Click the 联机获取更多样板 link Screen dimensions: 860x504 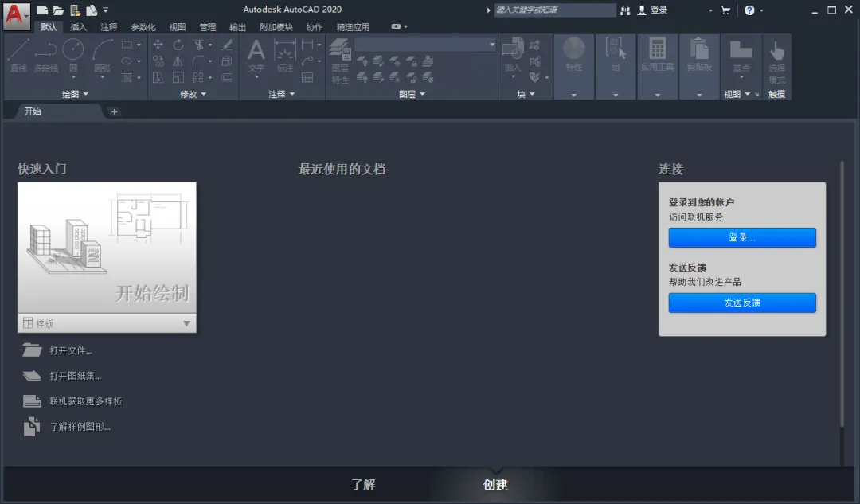85,401
